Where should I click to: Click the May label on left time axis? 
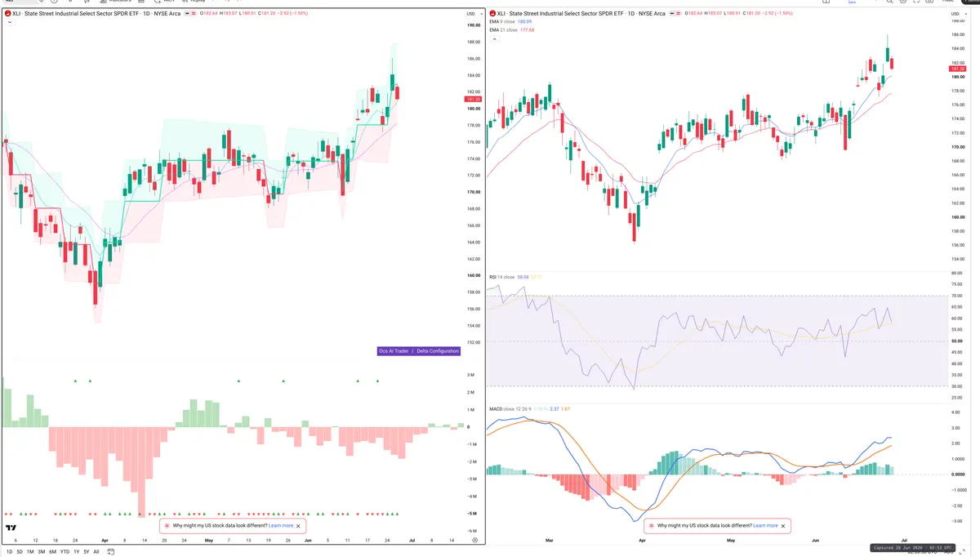point(208,541)
